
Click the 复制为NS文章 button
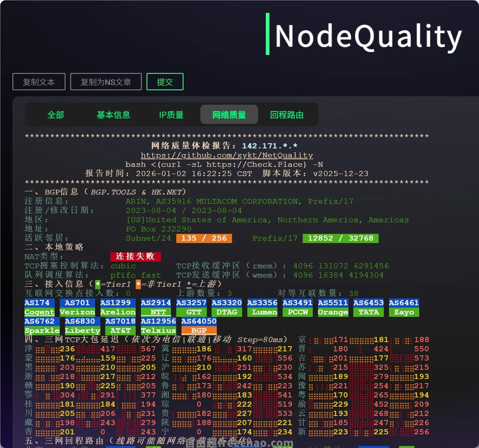pyautogui.click(x=106, y=81)
